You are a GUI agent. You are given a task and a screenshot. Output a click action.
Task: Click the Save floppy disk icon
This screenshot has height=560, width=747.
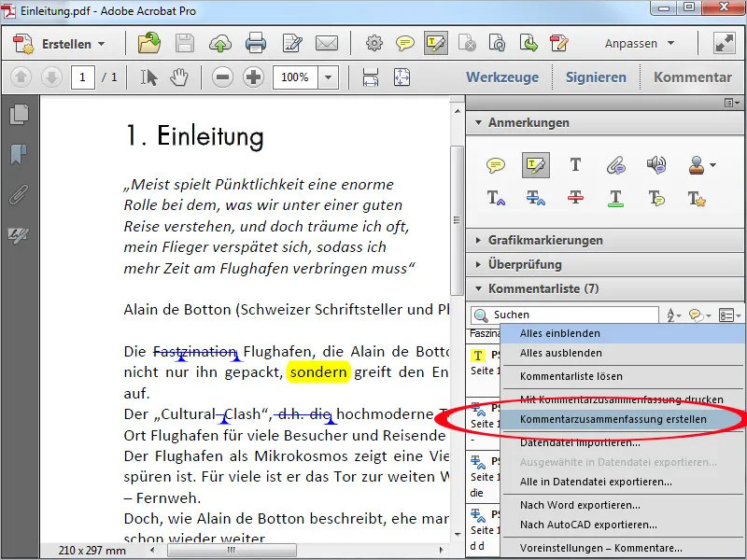tap(184, 43)
